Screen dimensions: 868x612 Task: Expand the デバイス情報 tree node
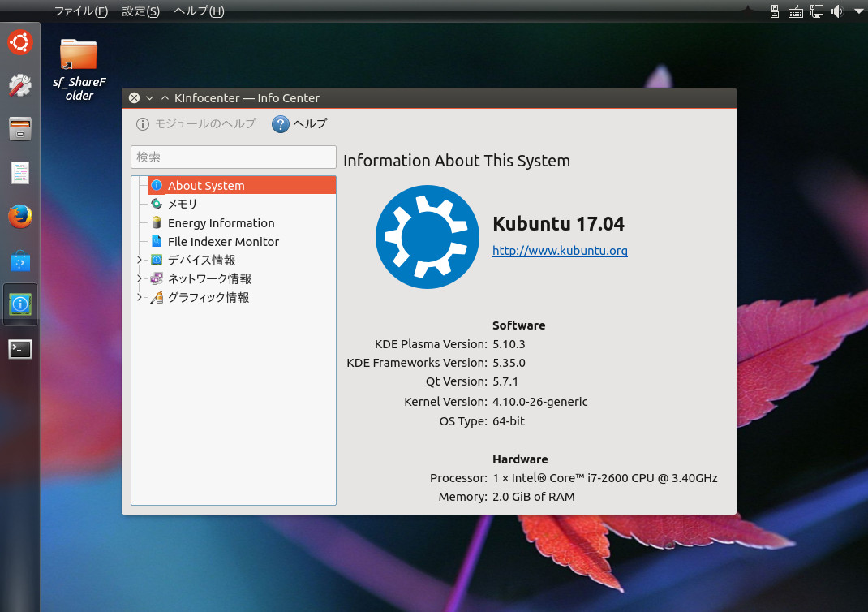pyautogui.click(x=140, y=260)
